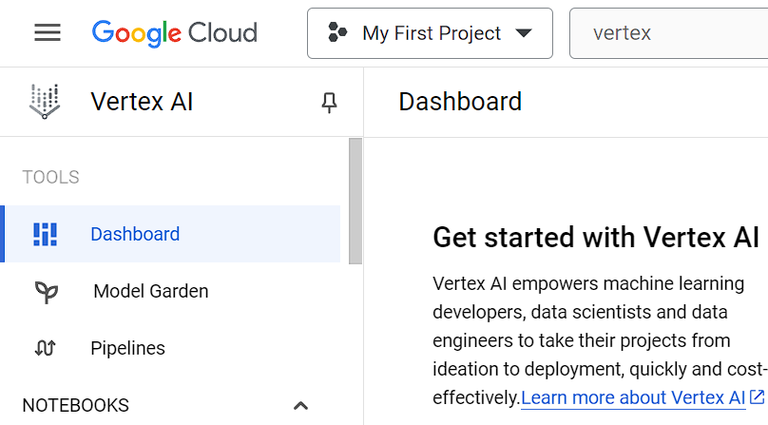Click the NOTEBOOKS section header
The width and height of the screenshot is (768, 425).
(76, 406)
